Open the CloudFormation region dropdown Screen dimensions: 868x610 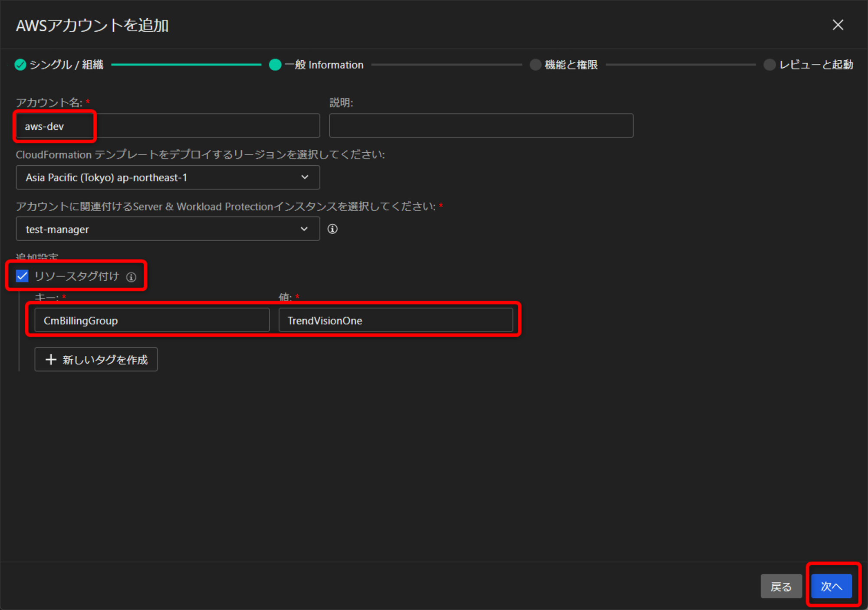tap(168, 177)
